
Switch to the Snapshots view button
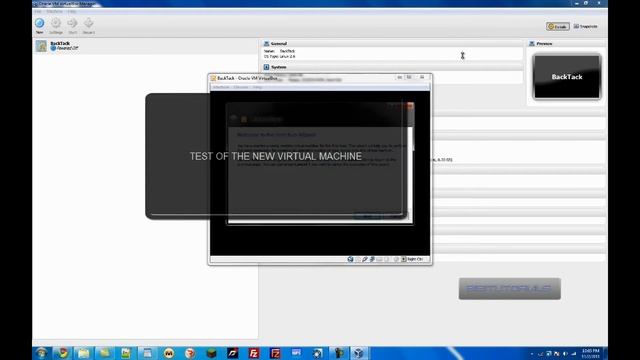[x=586, y=26]
